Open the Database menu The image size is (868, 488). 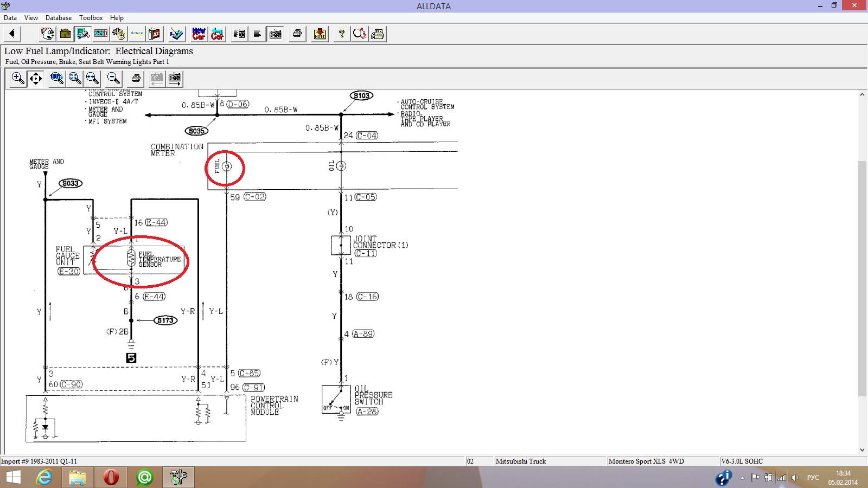click(x=58, y=18)
